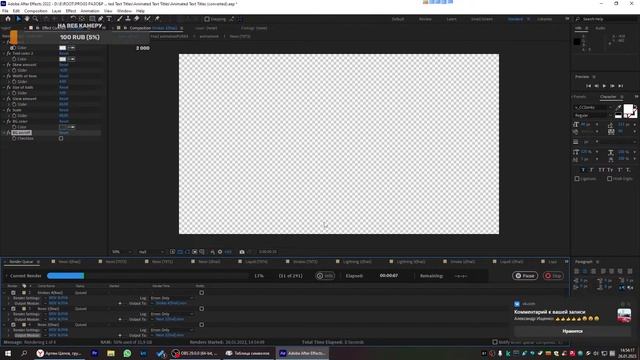Select the Rotation tool
640x360 pixels.
[x=73, y=19]
